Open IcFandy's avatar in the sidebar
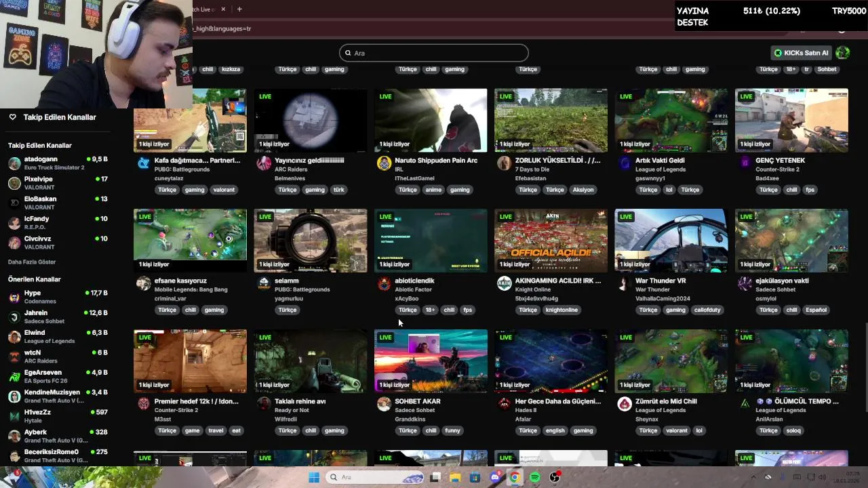The height and width of the screenshot is (488, 868). [x=14, y=223]
